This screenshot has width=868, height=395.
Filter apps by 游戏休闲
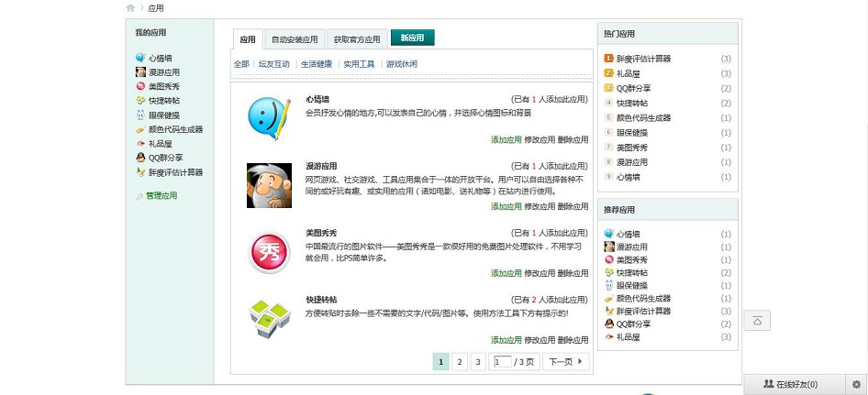pyautogui.click(x=402, y=64)
